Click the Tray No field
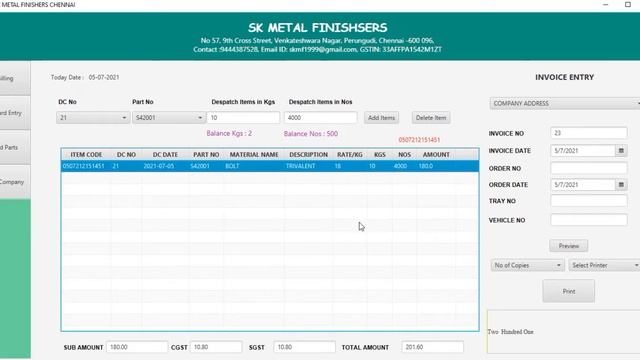This screenshot has height=360, width=640. point(589,201)
